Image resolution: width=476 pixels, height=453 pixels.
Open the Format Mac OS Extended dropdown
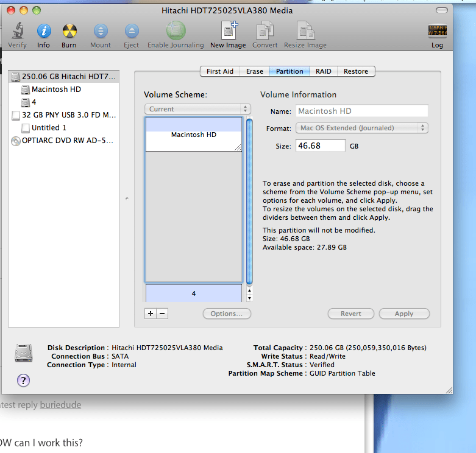[362, 128]
